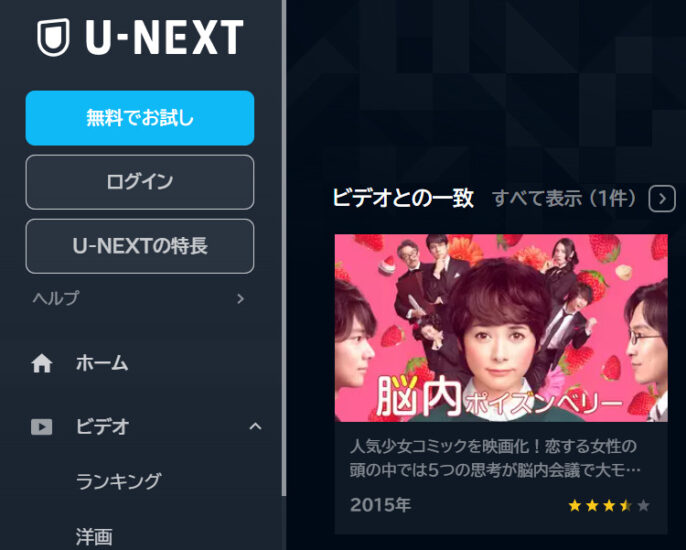686x550 pixels.
Task: Click the ログイン button
Action: [x=140, y=182]
